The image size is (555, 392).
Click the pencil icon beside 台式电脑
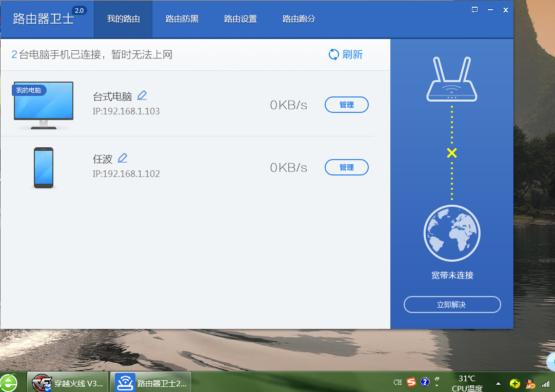[x=142, y=95]
